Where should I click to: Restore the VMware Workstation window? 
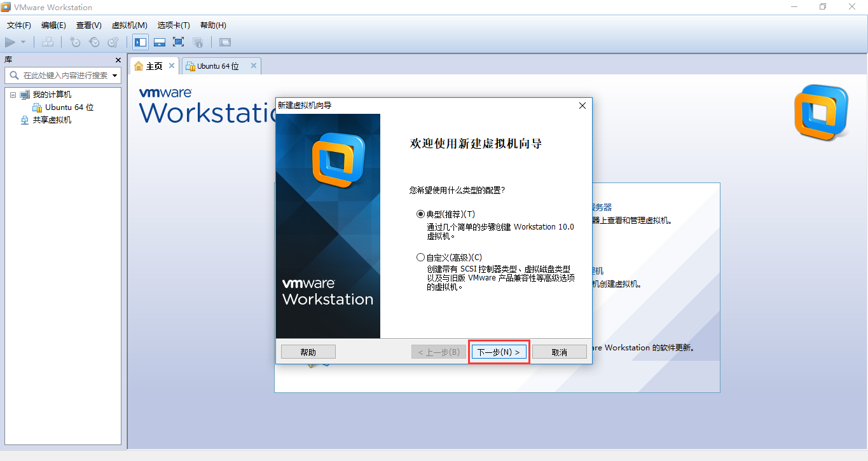(823, 7)
